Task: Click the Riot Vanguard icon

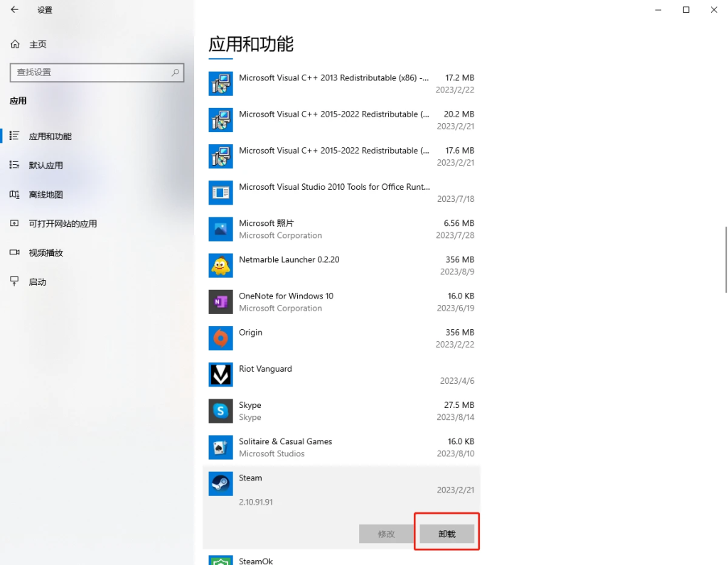Action: tap(220, 375)
